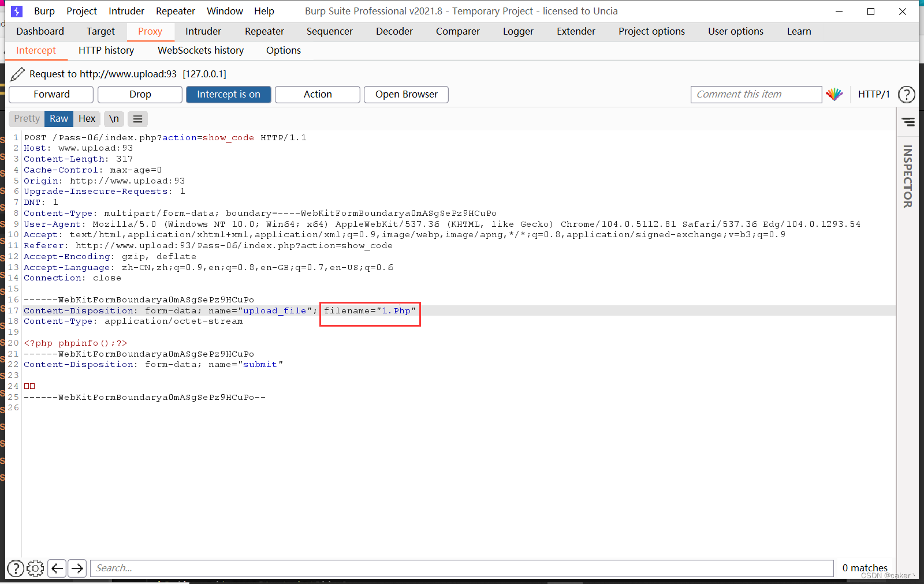Click the Burp Suite logo icon

[17, 11]
